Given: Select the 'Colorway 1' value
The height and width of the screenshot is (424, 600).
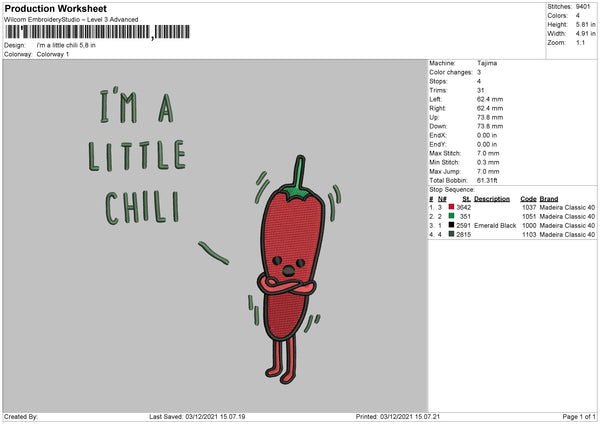Looking at the screenshot, I should [53, 54].
